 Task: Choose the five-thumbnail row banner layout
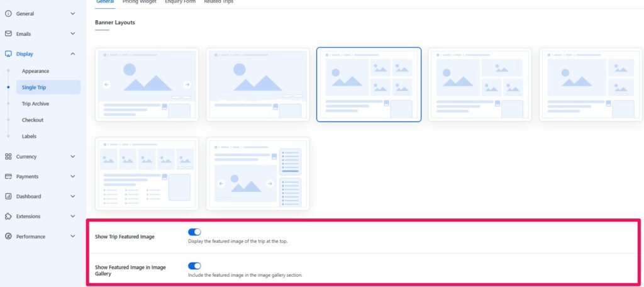coord(147,174)
